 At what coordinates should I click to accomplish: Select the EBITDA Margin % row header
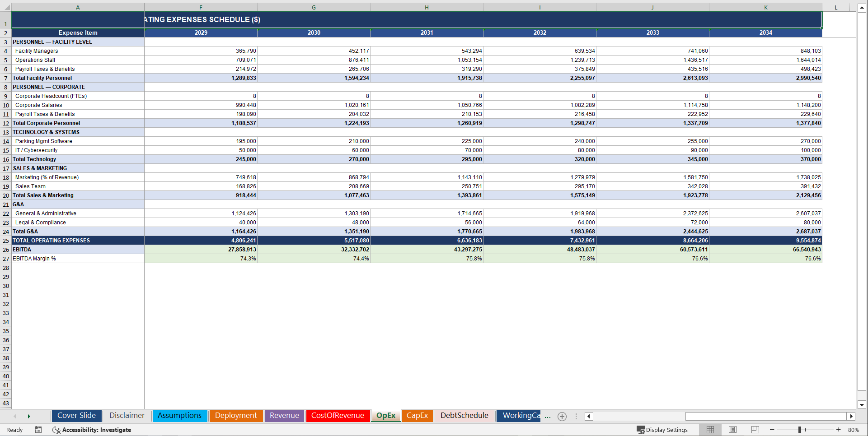pos(6,258)
